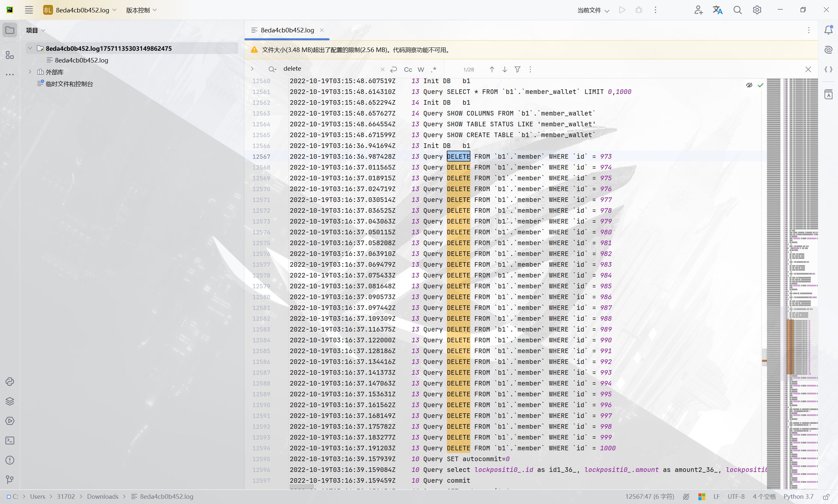Open the Python Packages layers icon
The width and height of the screenshot is (838, 504).
point(10,402)
